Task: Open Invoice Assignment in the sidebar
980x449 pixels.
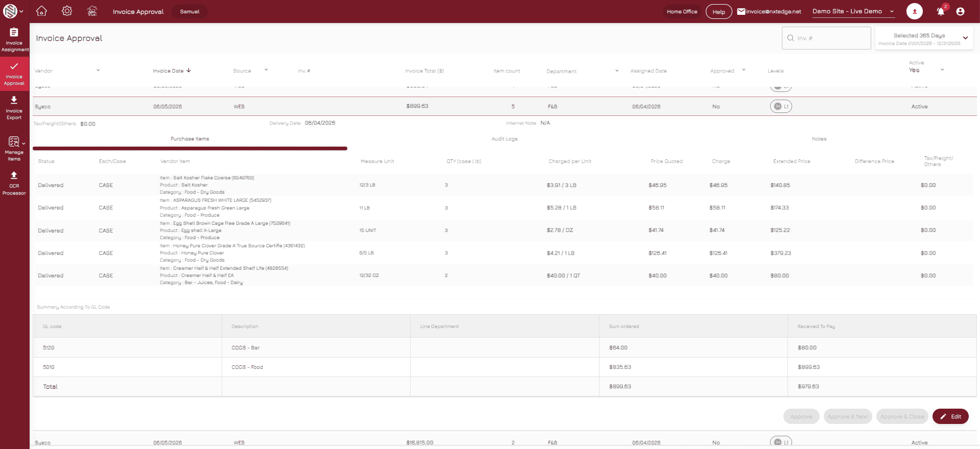Action: coord(14,40)
